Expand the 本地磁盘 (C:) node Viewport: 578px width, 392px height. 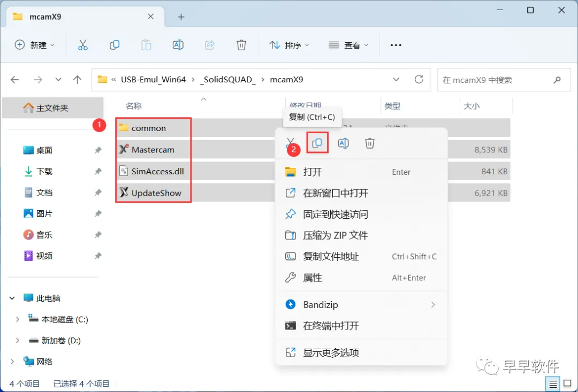pyautogui.click(x=17, y=319)
